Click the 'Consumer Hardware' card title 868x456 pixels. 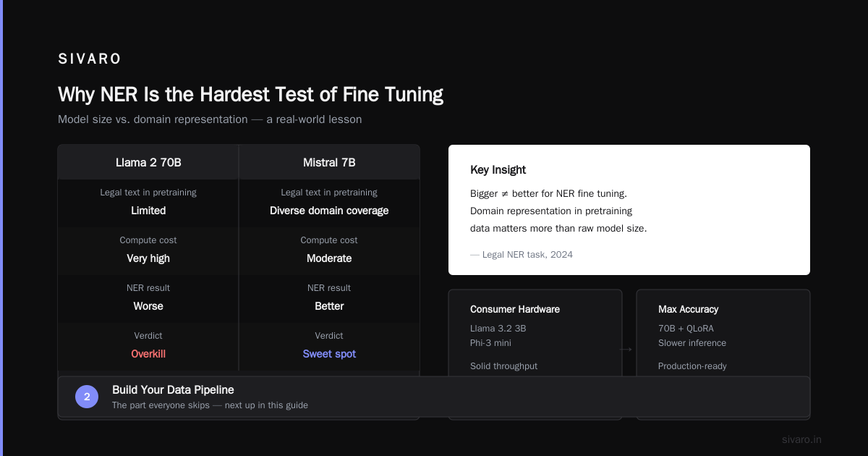515,309
